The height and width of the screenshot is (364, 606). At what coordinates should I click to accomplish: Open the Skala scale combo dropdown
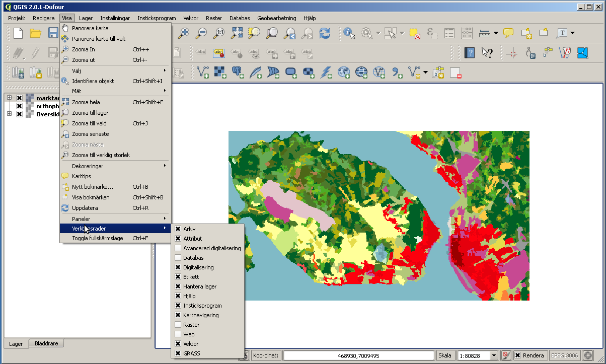point(494,355)
